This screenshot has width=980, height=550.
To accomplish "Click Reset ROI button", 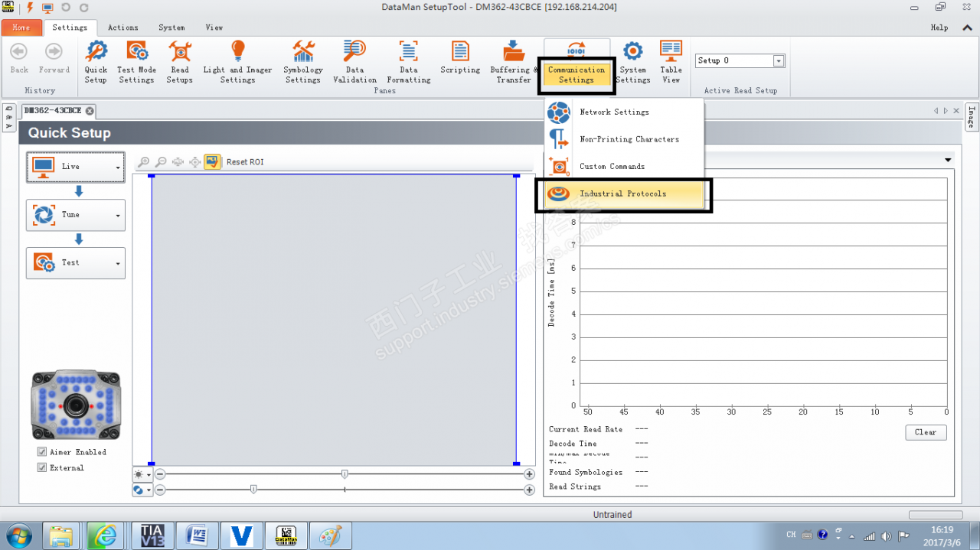I will pyautogui.click(x=245, y=162).
